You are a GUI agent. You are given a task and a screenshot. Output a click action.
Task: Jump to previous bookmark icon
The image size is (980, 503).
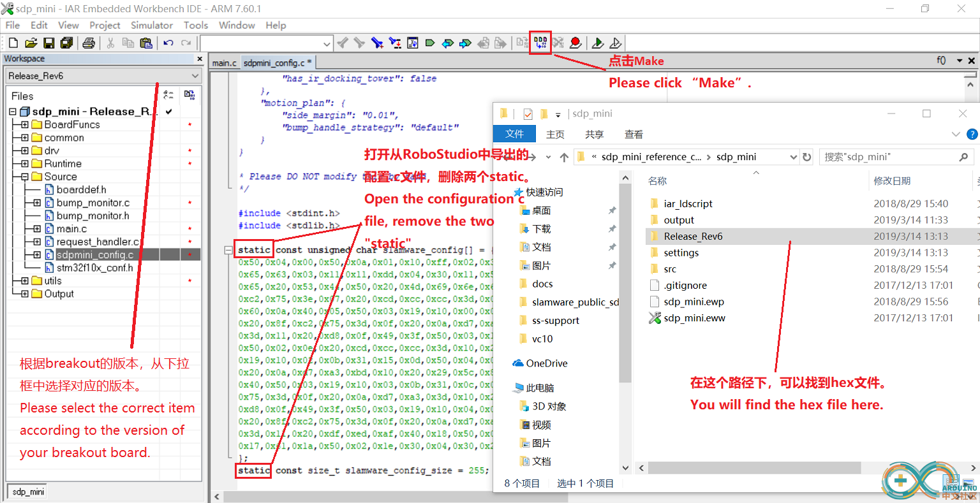pos(448,43)
